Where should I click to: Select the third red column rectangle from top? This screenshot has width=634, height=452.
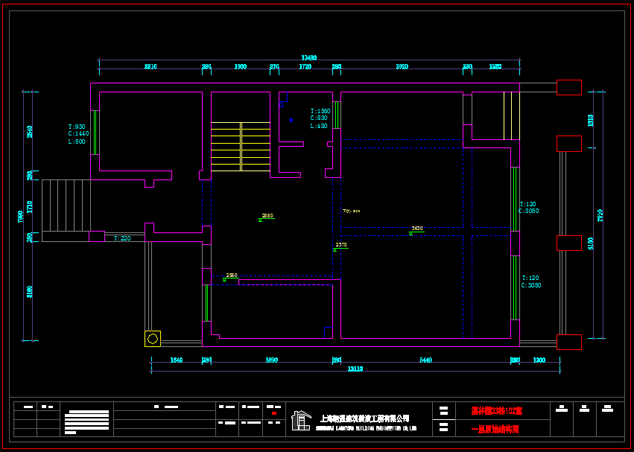(569, 243)
